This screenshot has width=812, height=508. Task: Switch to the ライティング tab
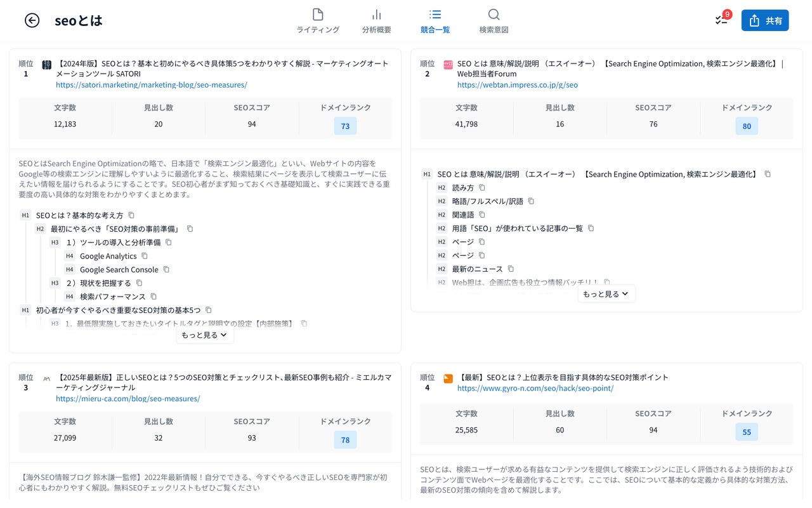point(318,21)
